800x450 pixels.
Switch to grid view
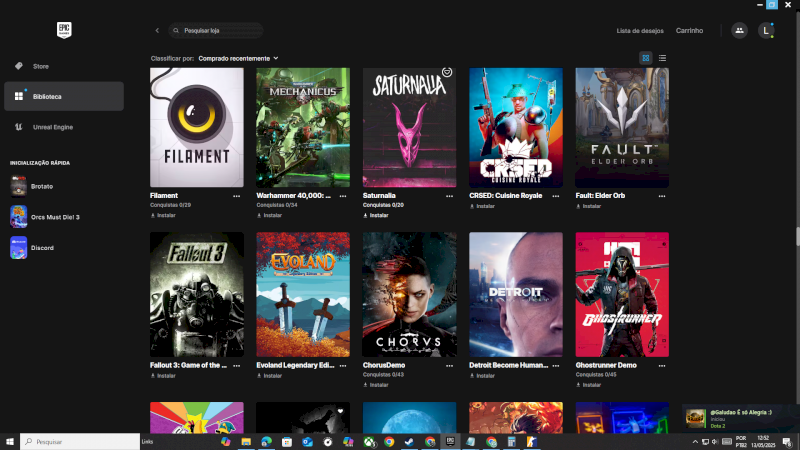[x=646, y=58]
